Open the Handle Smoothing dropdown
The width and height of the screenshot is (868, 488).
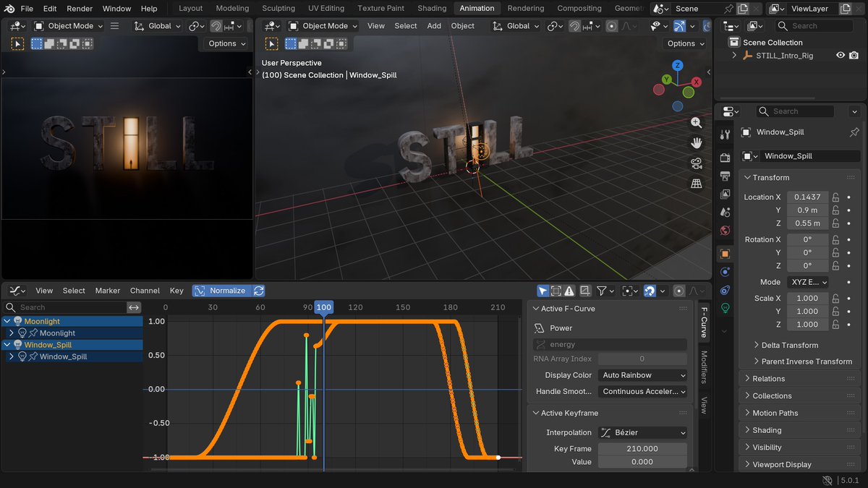642,392
